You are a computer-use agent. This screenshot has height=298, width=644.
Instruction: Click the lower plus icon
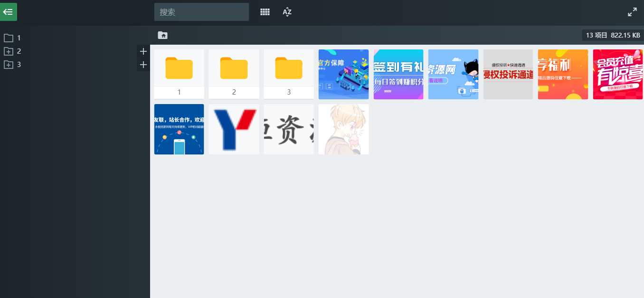tap(143, 65)
